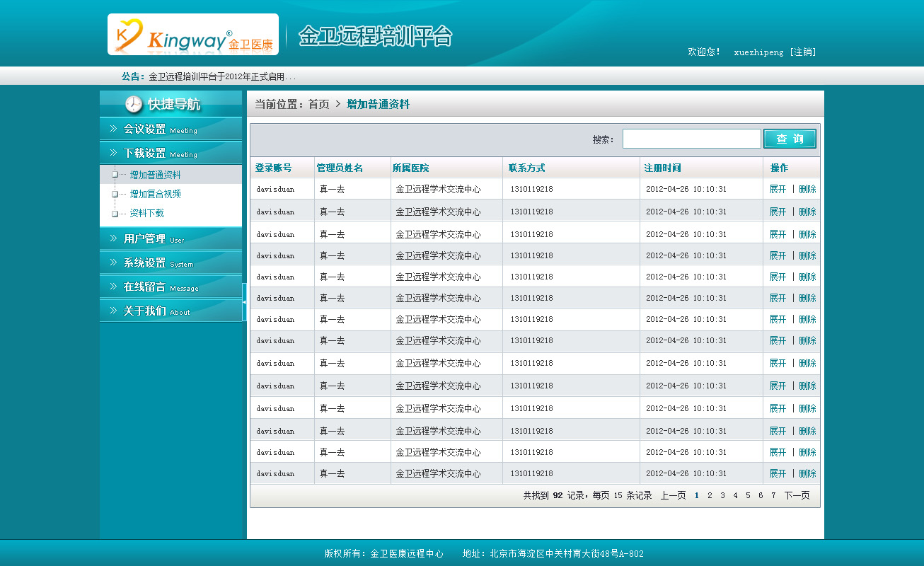This screenshot has width=924, height=566.
Task: Expand the 用户管理 User menu
Action: tap(171, 238)
